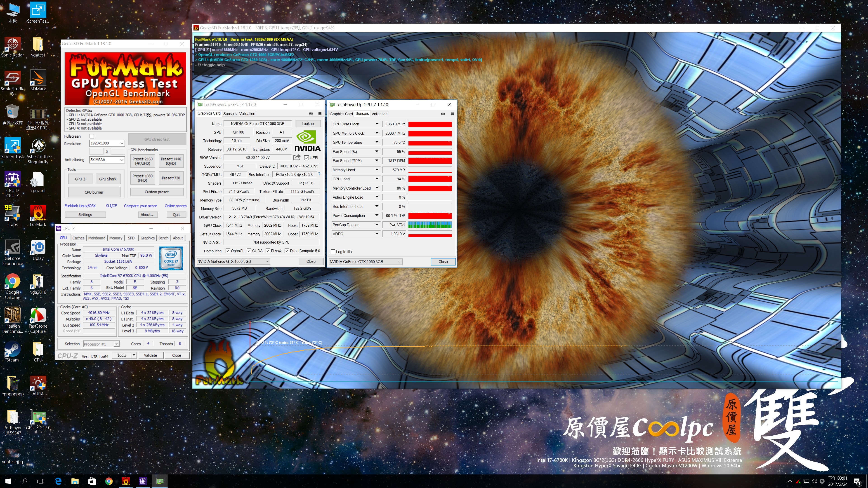Click the bus interface question mark in GPU-Z
The image size is (868, 488).
(x=319, y=174)
